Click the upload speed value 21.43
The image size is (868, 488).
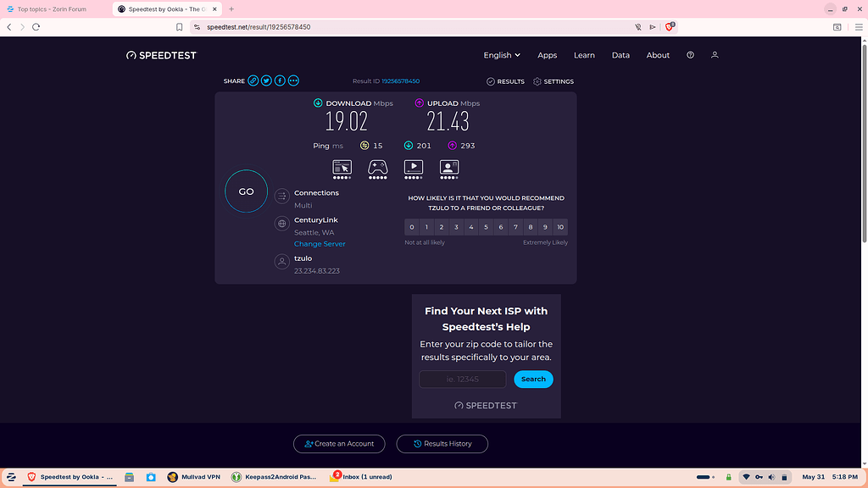[448, 122]
